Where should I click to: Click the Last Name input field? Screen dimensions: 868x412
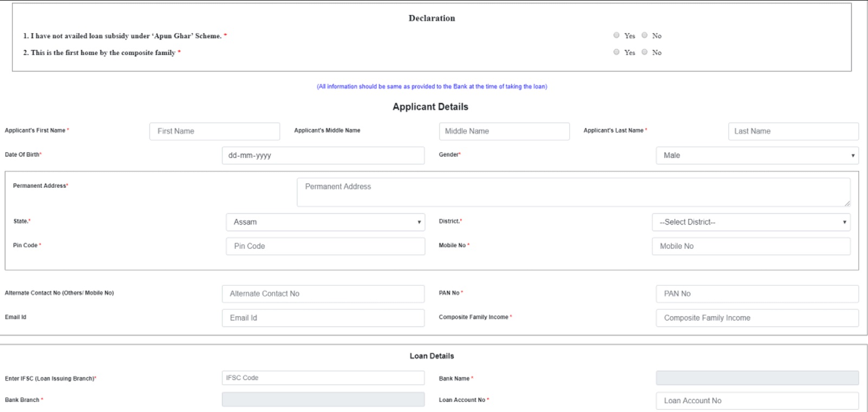pos(793,132)
